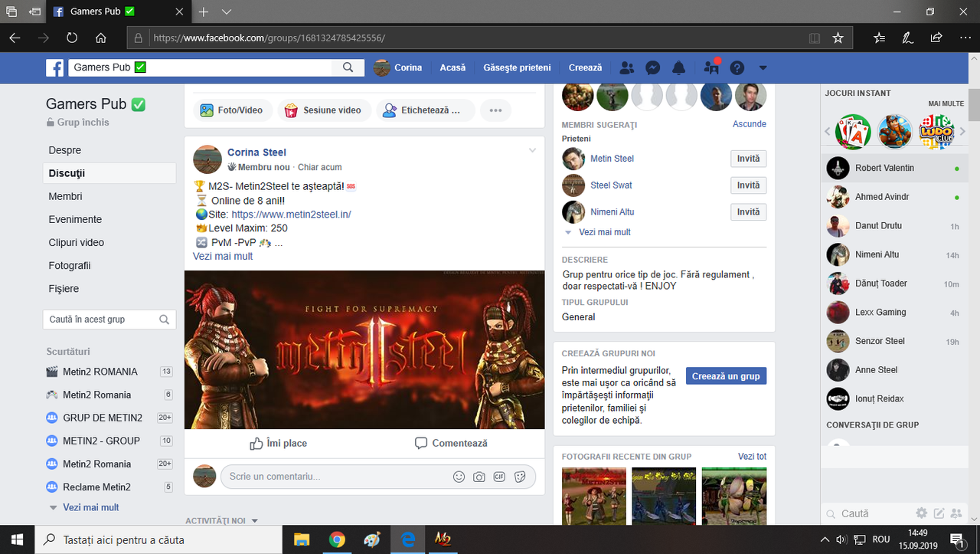Open the Quick Help question mark icon
The width and height of the screenshot is (980, 554).
pyautogui.click(x=737, y=67)
